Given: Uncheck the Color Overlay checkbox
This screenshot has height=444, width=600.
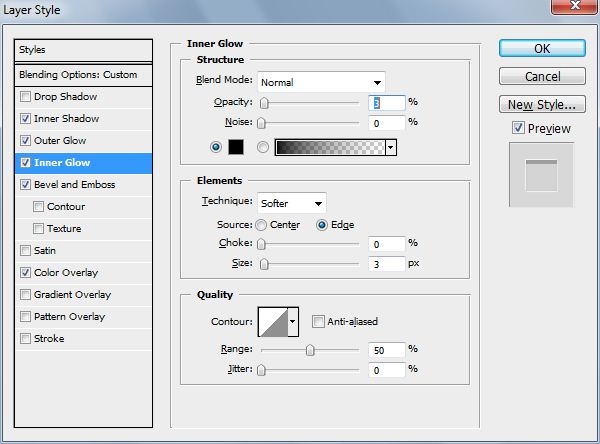Looking at the screenshot, I should pos(25,273).
